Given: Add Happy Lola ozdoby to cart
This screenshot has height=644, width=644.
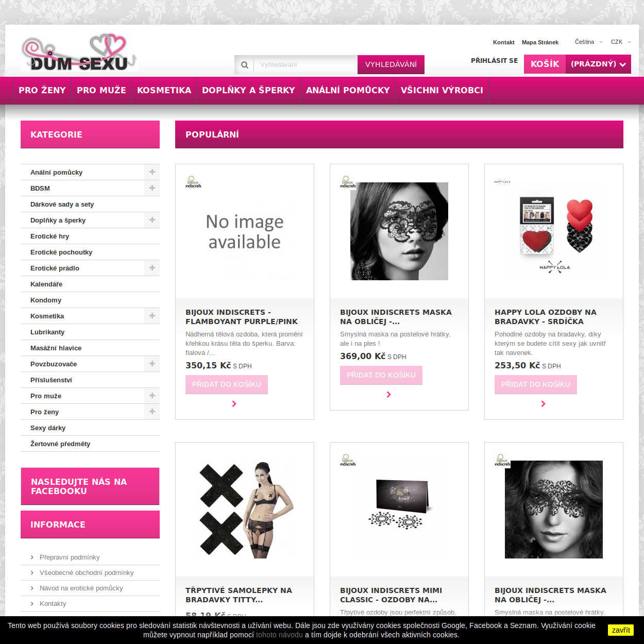Looking at the screenshot, I should [536, 384].
